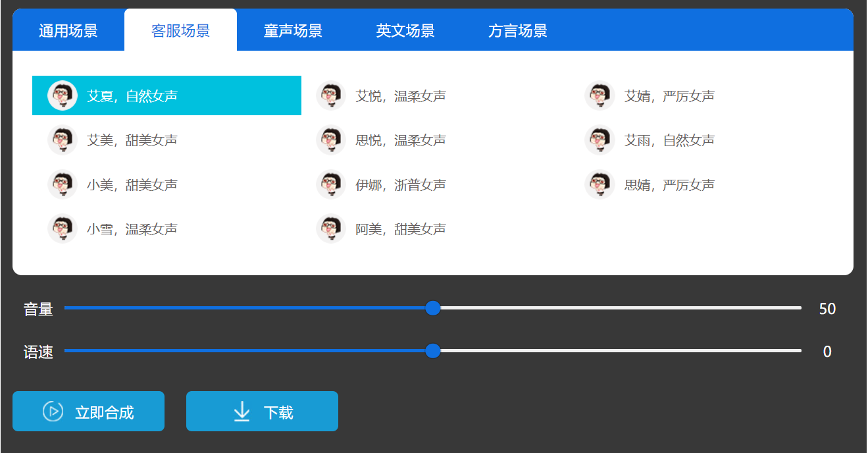Click the speech speed value 0
Screen dimensions: 868x453
[x=827, y=352]
